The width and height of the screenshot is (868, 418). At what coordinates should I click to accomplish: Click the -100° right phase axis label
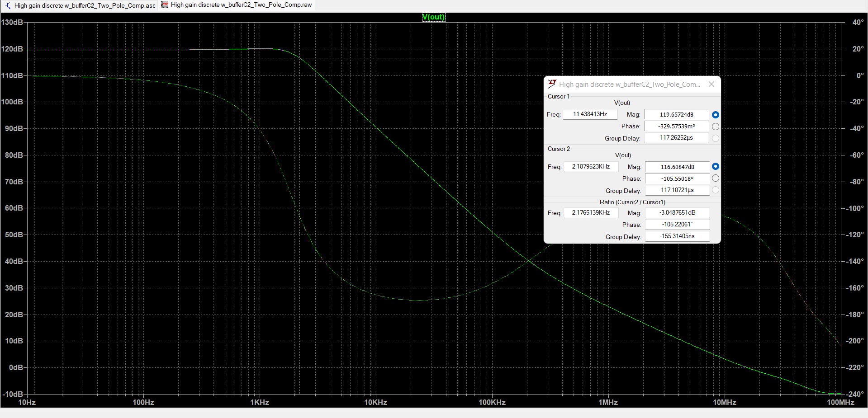tap(855, 208)
